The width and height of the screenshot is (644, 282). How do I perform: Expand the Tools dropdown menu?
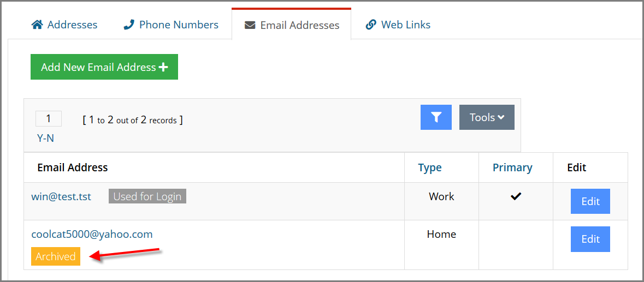[487, 117]
